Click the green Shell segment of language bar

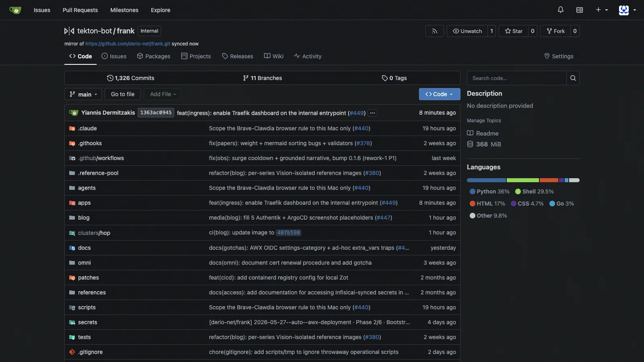coord(522,180)
